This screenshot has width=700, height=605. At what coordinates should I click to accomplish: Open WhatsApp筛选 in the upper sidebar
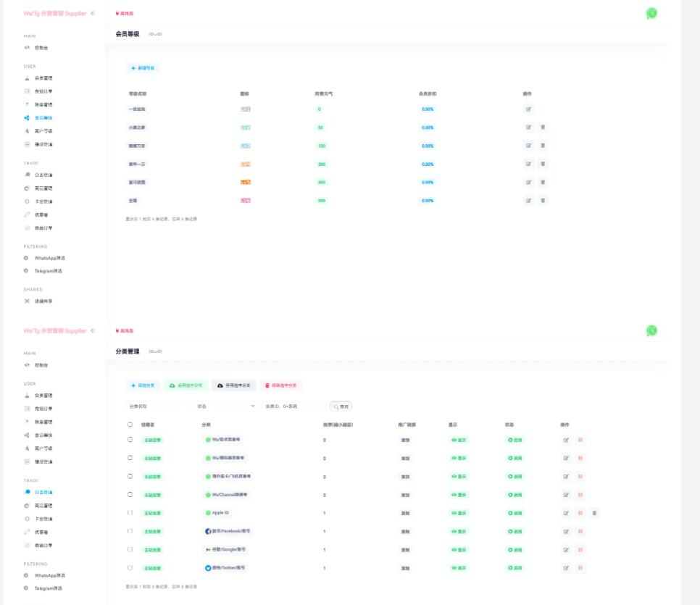(49, 258)
